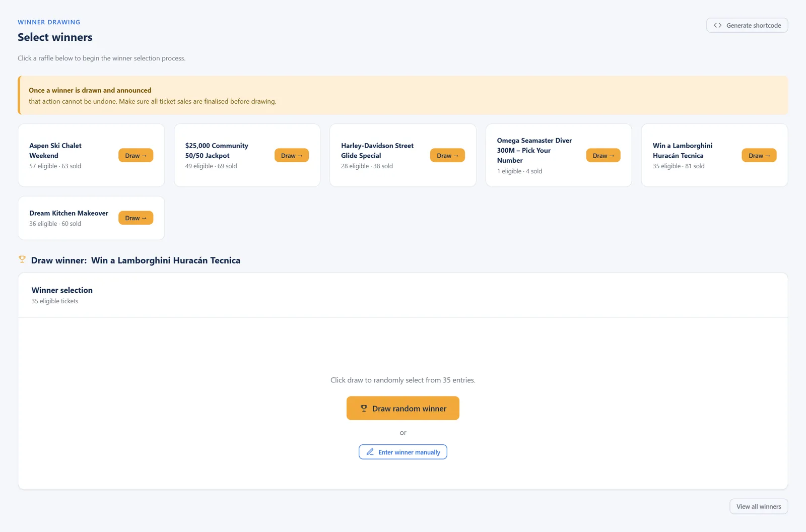The width and height of the screenshot is (806, 532).
Task: Click the '28 eligible · 38 sold' text
Action: 367,166
